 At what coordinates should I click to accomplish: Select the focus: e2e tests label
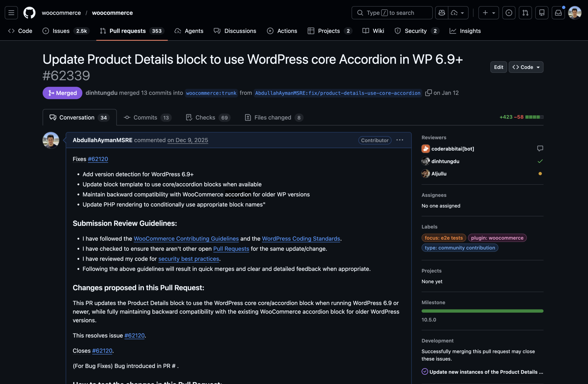coord(444,238)
